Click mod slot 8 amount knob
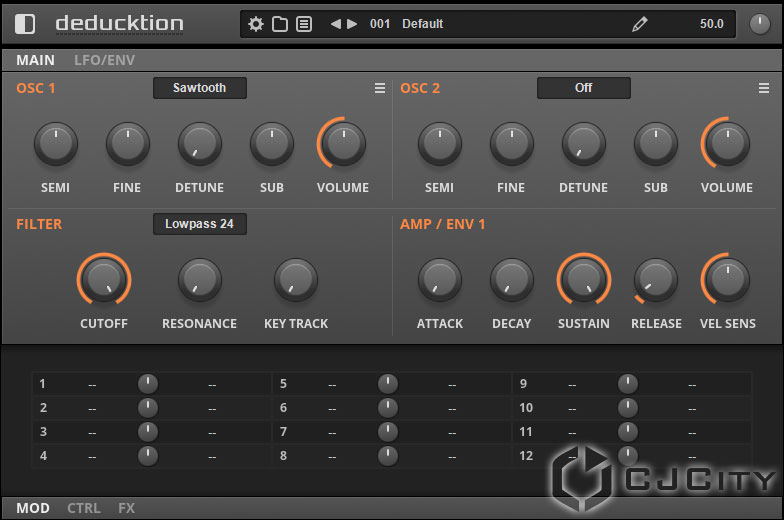 [388, 456]
